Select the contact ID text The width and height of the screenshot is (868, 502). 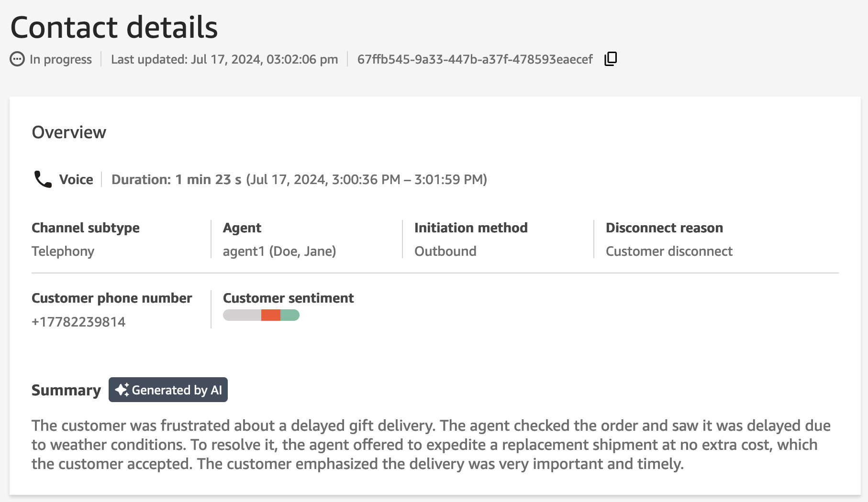point(475,59)
